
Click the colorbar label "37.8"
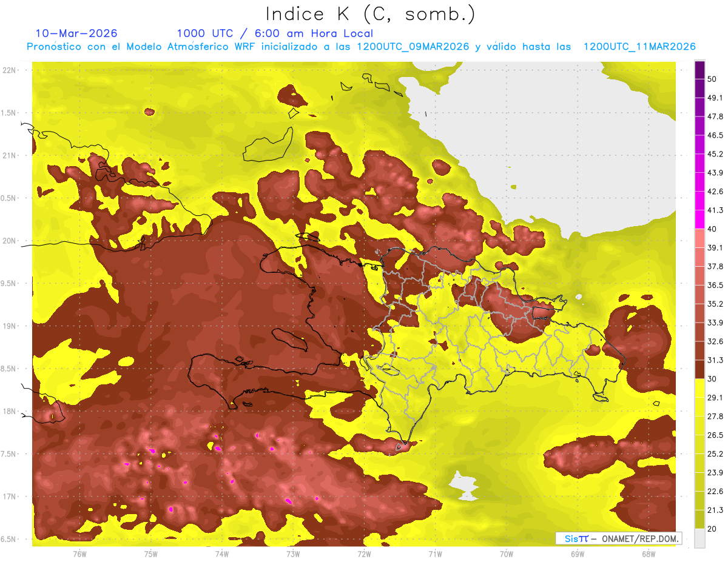click(x=716, y=267)
